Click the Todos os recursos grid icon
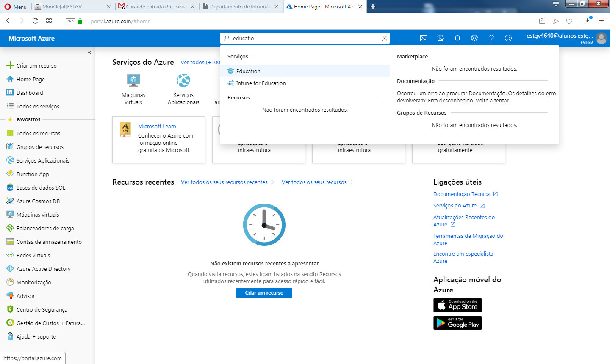The image size is (610, 364). (10, 133)
